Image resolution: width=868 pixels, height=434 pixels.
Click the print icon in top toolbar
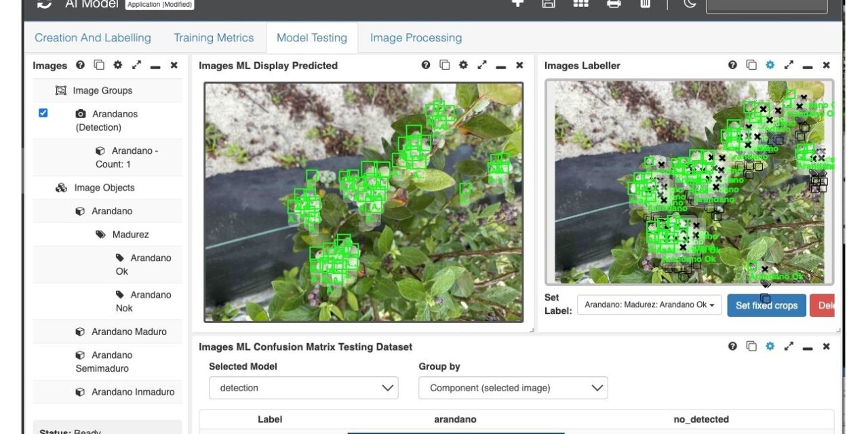[x=614, y=3]
